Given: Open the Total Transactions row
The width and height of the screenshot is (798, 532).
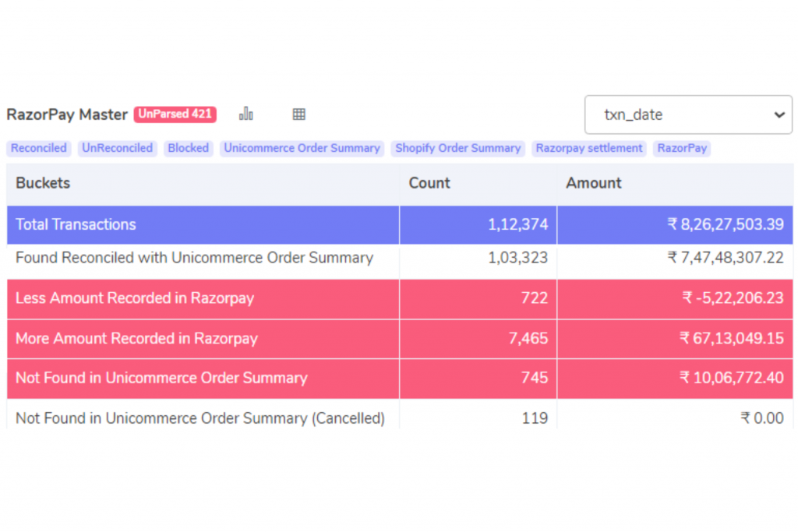Looking at the screenshot, I should coord(400,225).
